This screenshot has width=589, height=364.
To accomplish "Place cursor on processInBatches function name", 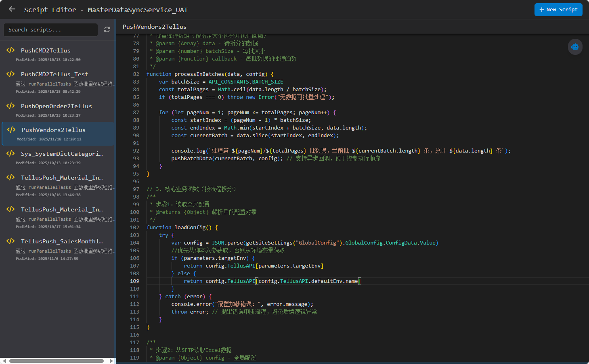I will click(x=199, y=74).
